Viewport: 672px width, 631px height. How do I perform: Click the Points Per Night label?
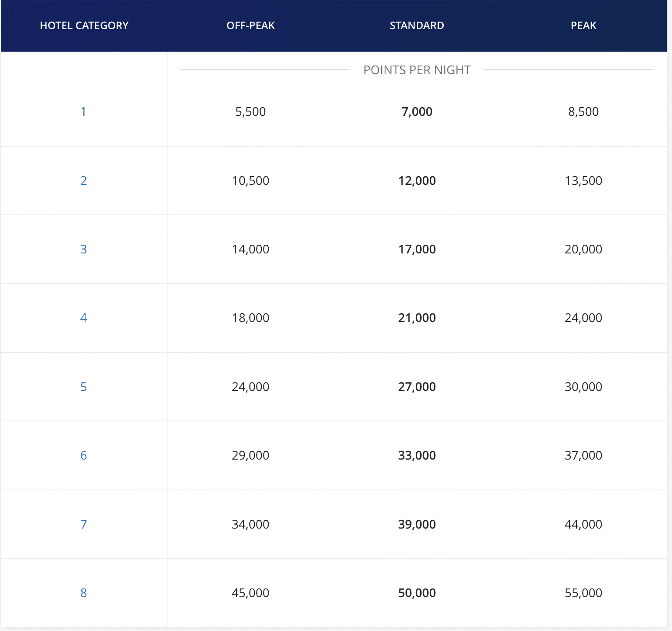[417, 70]
